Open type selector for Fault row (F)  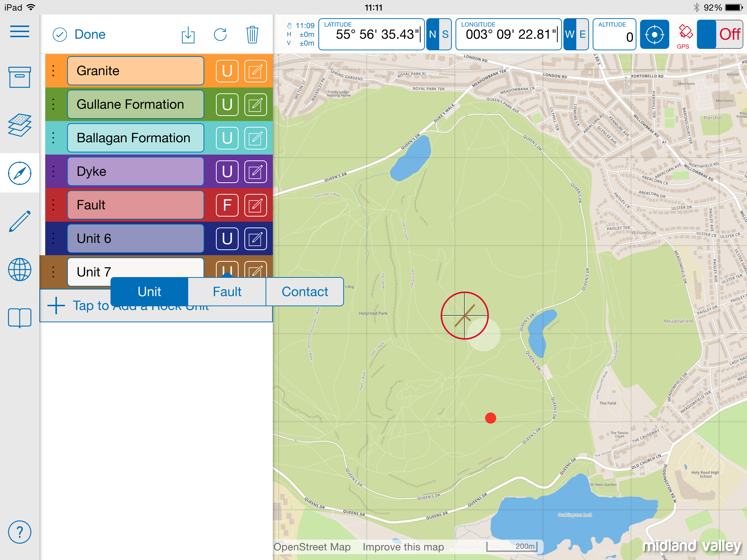(227, 205)
